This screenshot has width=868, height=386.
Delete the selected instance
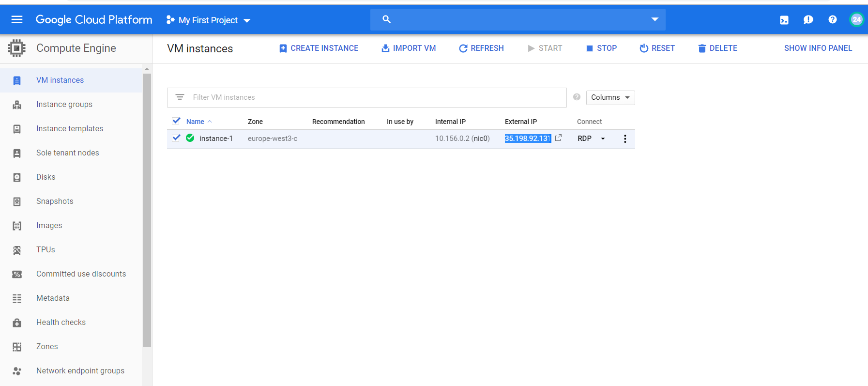coord(717,48)
